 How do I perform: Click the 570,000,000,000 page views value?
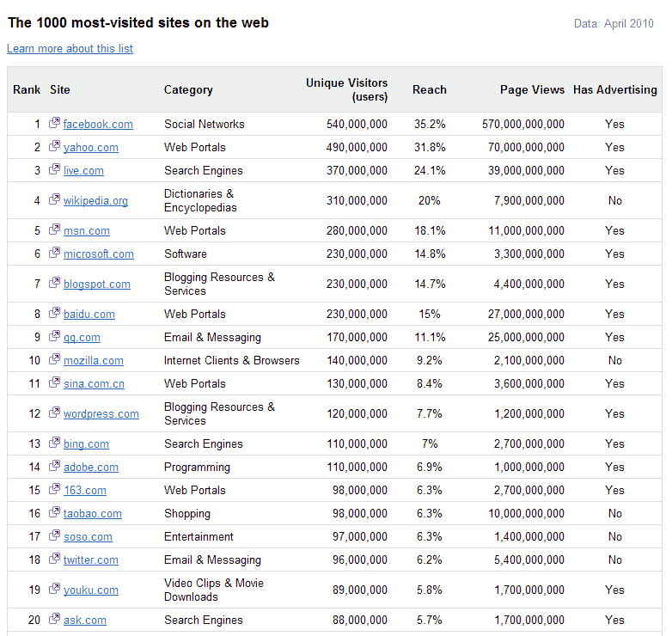[523, 124]
